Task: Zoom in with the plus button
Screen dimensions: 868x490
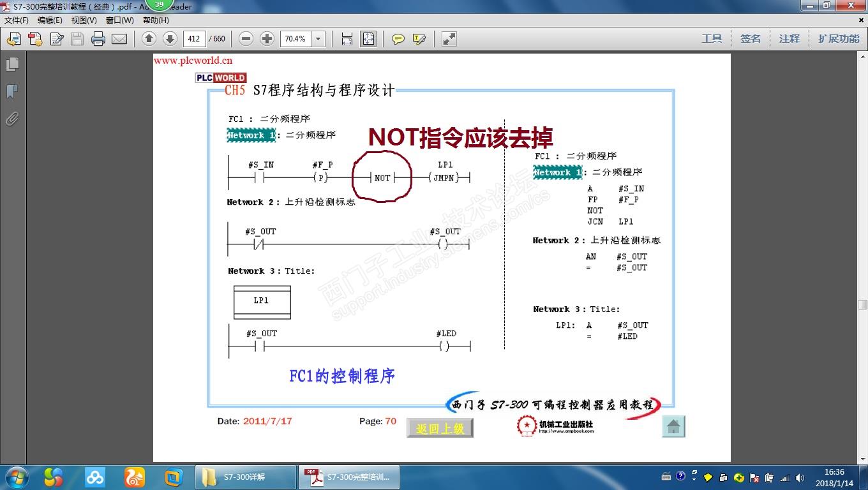Action: point(267,39)
